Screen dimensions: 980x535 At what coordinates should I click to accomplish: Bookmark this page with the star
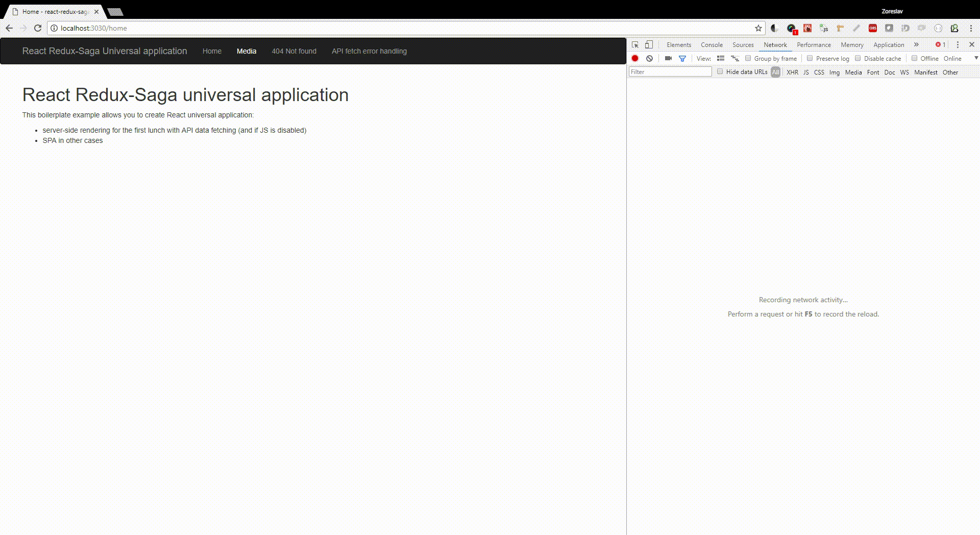(x=758, y=28)
